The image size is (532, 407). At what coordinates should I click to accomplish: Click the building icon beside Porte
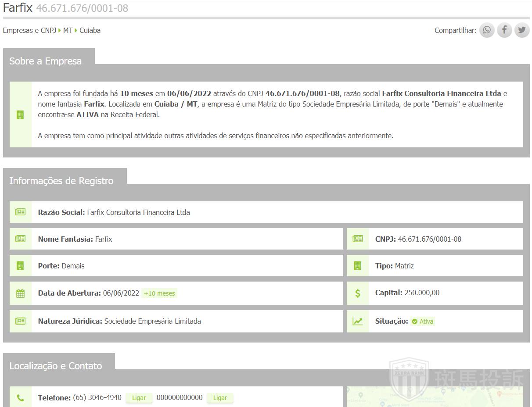pos(20,266)
